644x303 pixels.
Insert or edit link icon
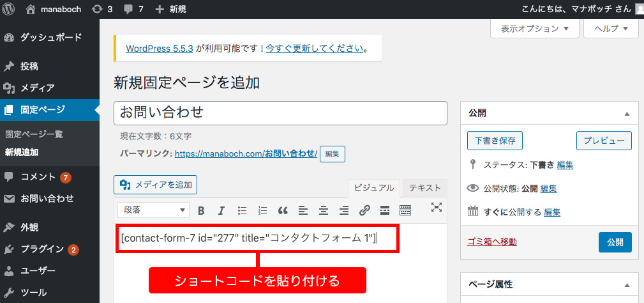[x=364, y=211]
